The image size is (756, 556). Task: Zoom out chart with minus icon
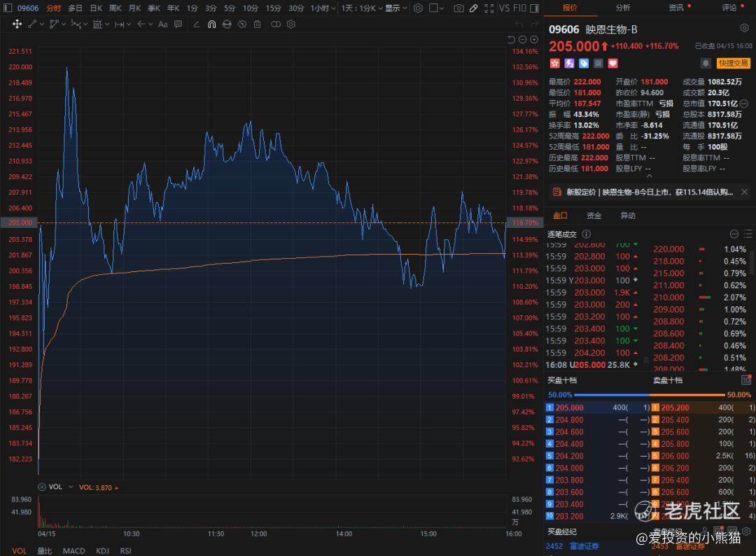point(523,39)
